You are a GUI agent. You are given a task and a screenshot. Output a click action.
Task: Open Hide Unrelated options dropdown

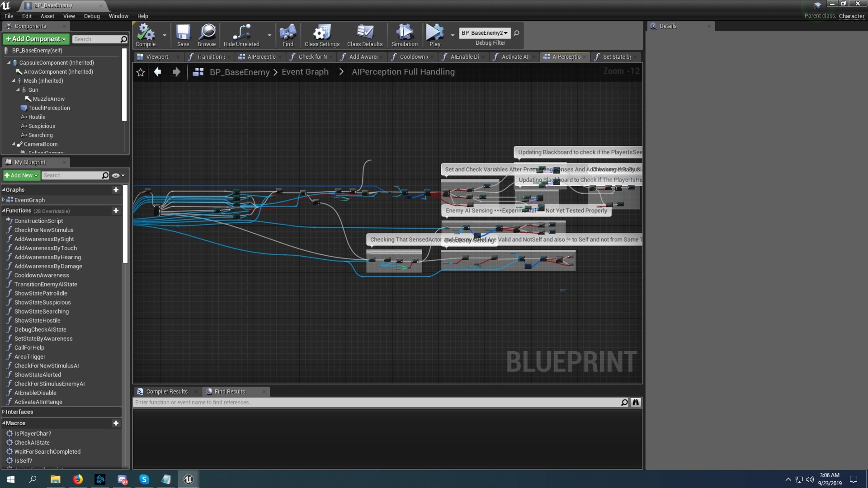tap(269, 35)
